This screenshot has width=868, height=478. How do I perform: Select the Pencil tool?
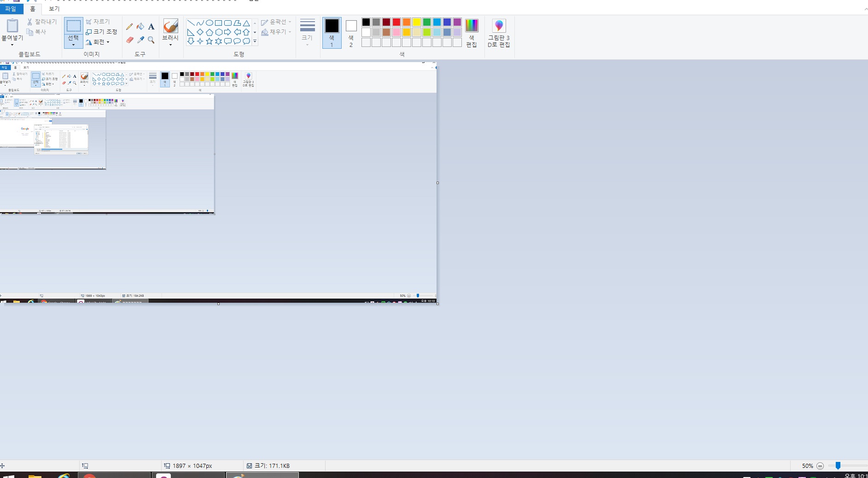coord(129,27)
